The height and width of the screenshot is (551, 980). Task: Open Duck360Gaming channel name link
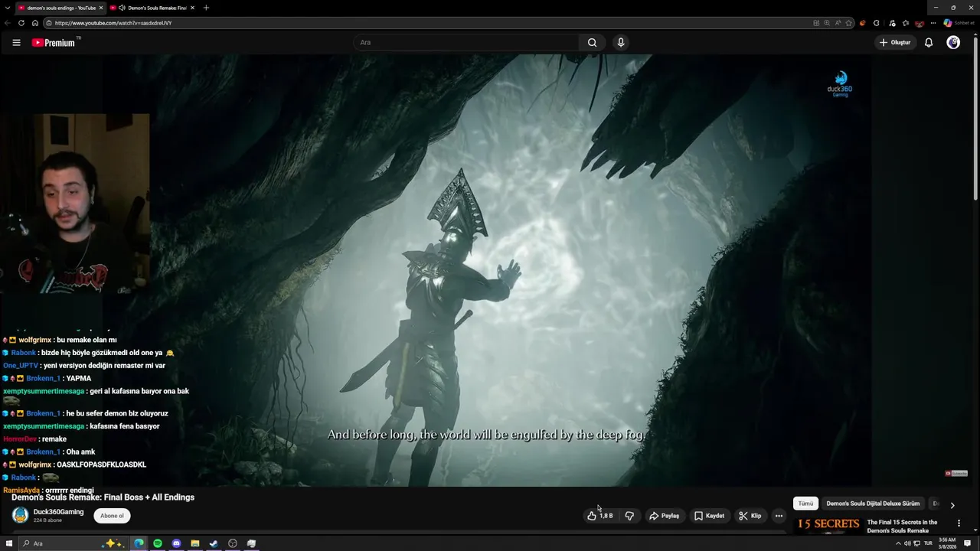coord(58,512)
